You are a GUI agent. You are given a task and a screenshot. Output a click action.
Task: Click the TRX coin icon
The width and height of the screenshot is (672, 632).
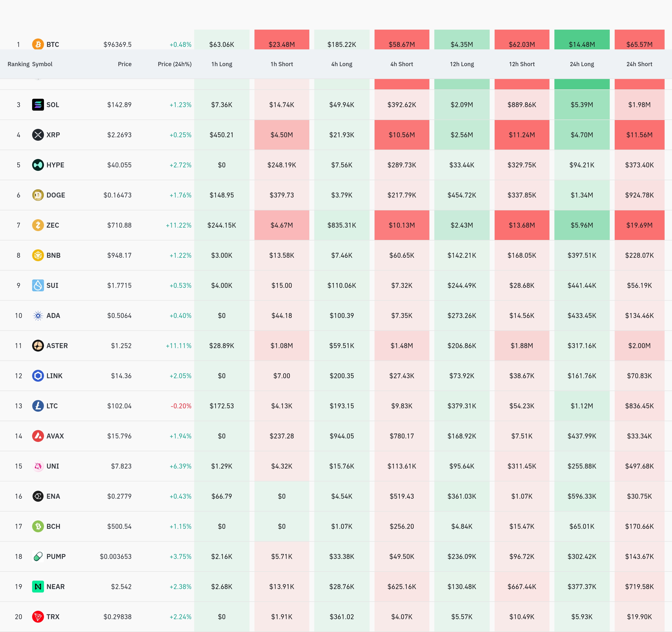(38, 616)
